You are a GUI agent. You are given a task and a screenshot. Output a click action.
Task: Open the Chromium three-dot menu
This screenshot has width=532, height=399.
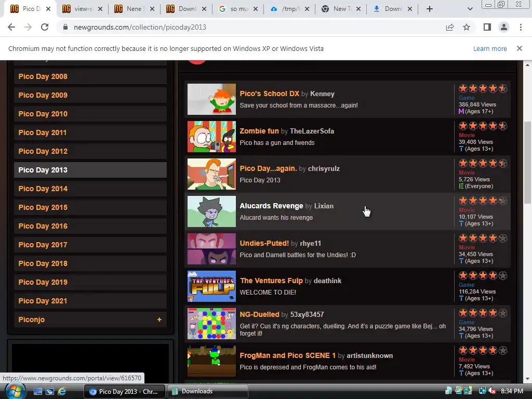(x=521, y=27)
